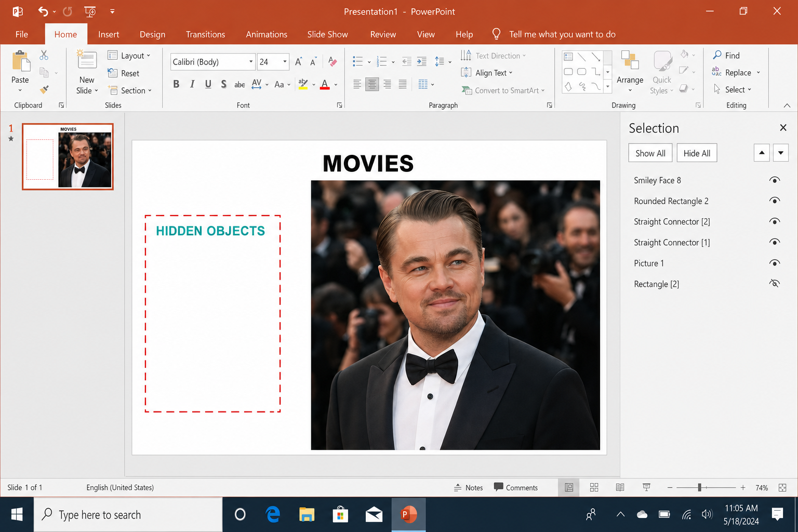Image resolution: width=798 pixels, height=532 pixels.
Task: Open the font size dropdown arrow
Action: [285, 62]
